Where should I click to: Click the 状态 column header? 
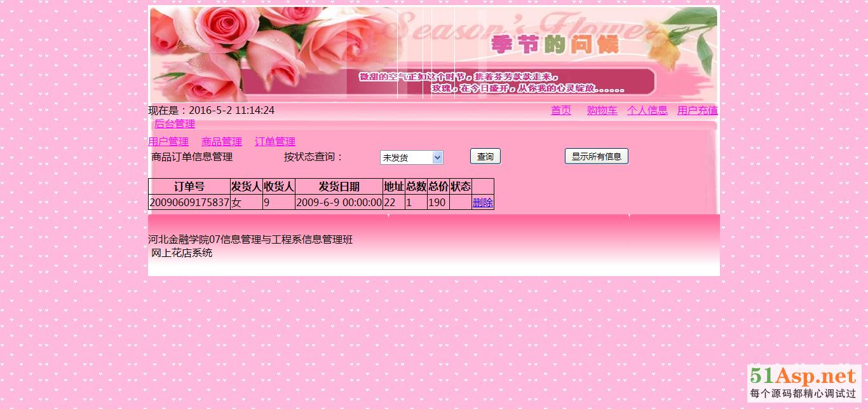pyautogui.click(x=461, y=187)
